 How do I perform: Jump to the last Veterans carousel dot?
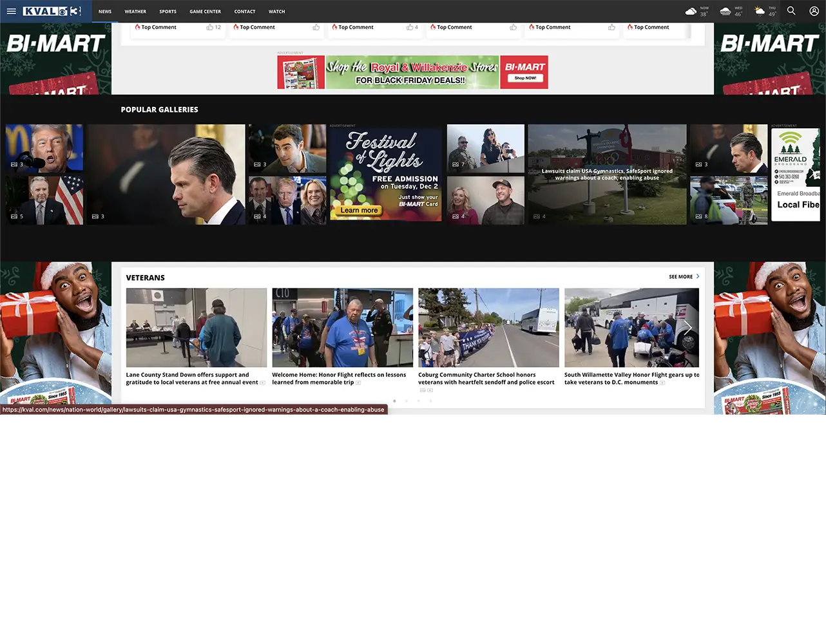pyautogui.click(x=431, y=401)
